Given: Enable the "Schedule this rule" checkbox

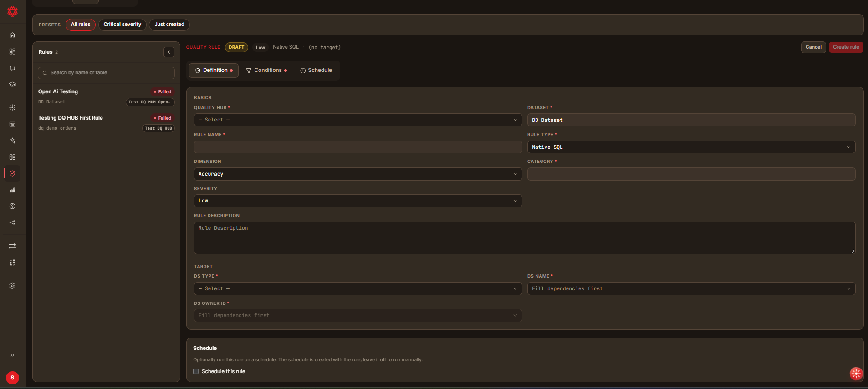Looking at the screenshot, I should [196, 371].
